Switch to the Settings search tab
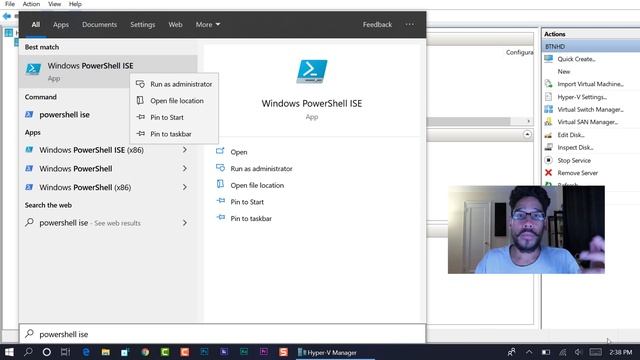The image size is (640, 360). tap(142, 24)
